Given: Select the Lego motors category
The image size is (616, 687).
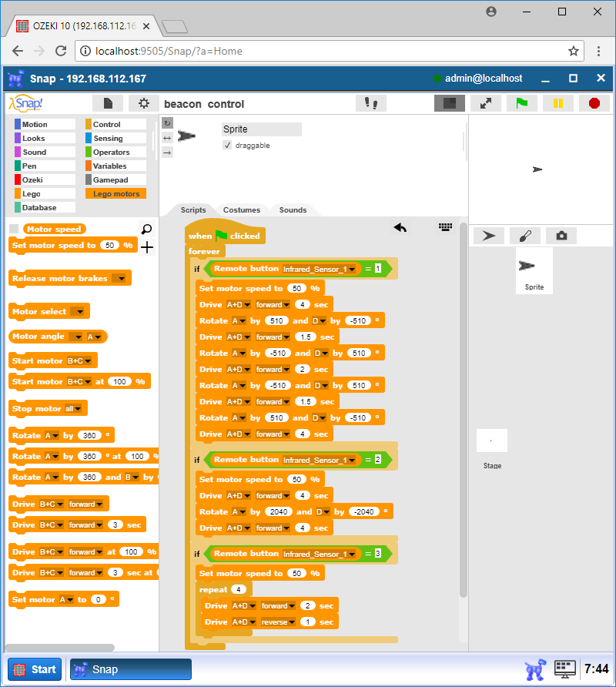Looking at the screenshot, I should (x=115, y=193).
